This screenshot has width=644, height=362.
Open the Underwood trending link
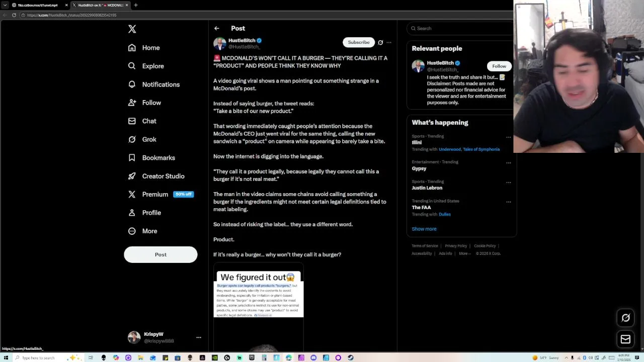[449, 149]
